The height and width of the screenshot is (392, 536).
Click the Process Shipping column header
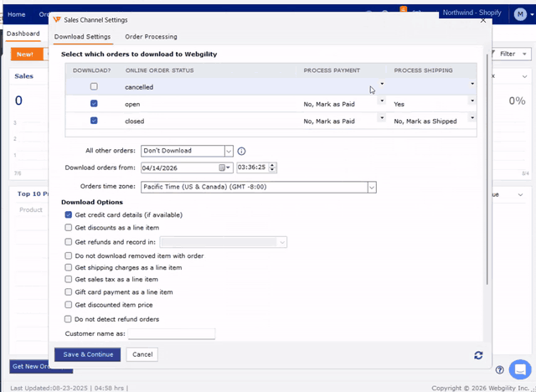pyautogui.click(x=423, y=70)
